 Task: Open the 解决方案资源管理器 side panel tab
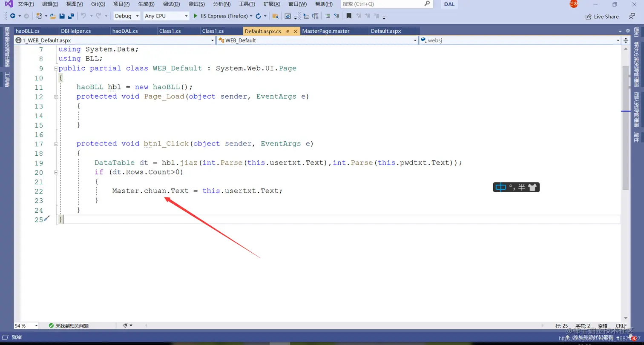[x=636, y=64]
